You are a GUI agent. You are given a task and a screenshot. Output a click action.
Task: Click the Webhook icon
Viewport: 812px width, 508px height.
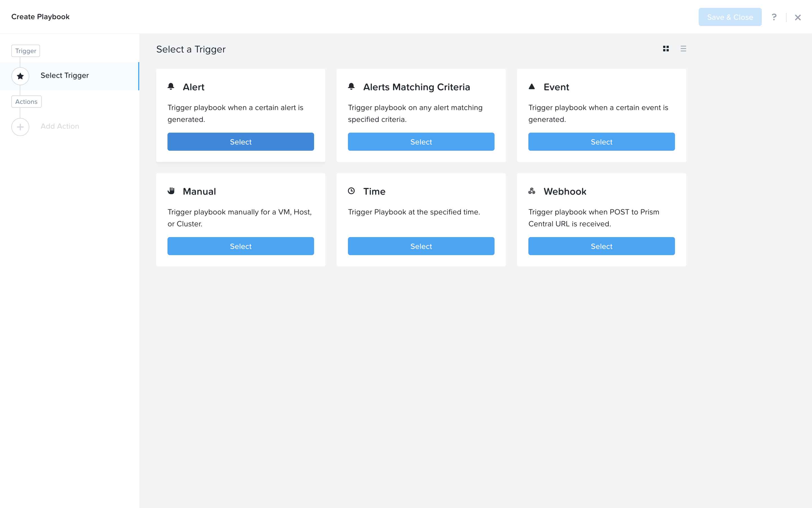point(532,191)
